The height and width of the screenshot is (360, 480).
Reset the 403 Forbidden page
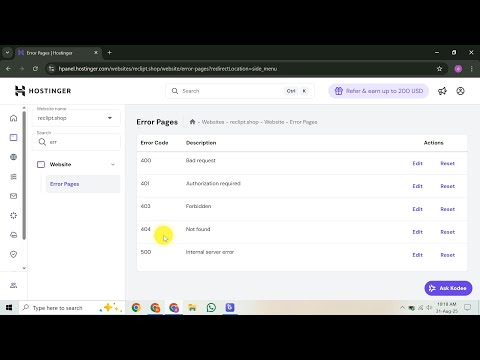[447, 209]
